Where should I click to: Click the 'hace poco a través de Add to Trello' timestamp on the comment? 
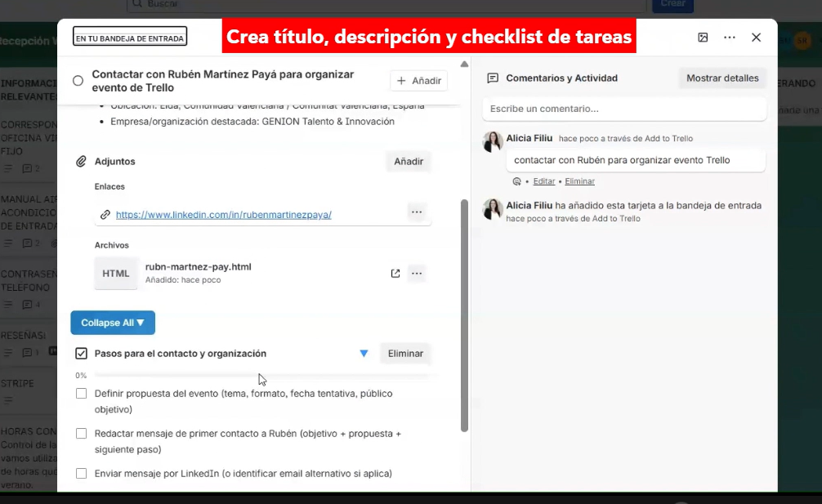pos(625,139)
